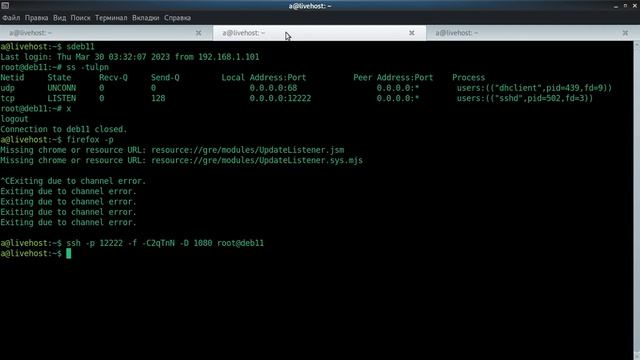
Task: Click the UpdateListener.jsm resource URL
Action: pos(247,150)
